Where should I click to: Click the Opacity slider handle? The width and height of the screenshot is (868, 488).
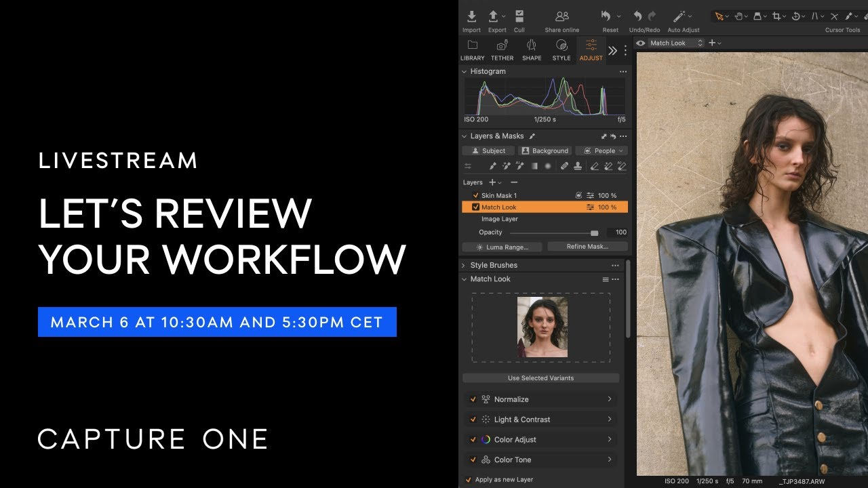(595, 232)
